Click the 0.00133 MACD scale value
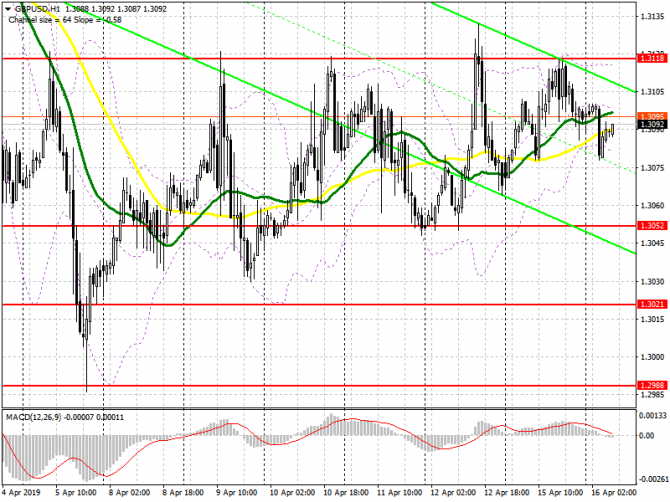 point(652,416)
